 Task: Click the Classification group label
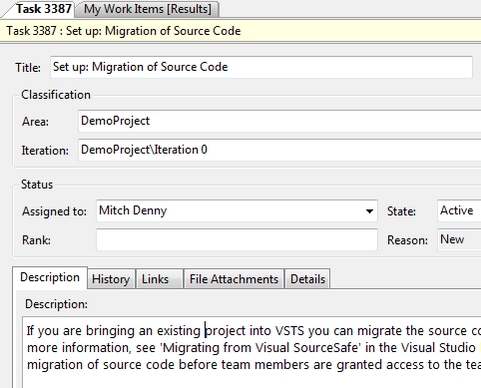coord(56,95)
